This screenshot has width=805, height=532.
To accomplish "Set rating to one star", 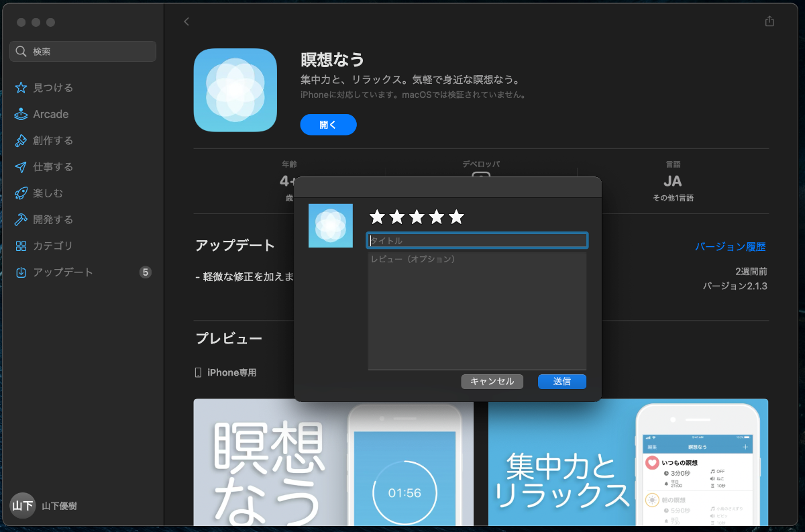I will tap(378, 217).
